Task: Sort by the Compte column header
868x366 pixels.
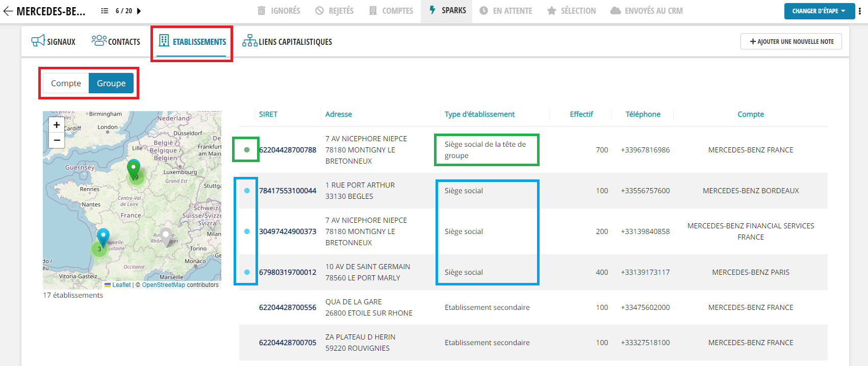Action: (x=751, y=114)
